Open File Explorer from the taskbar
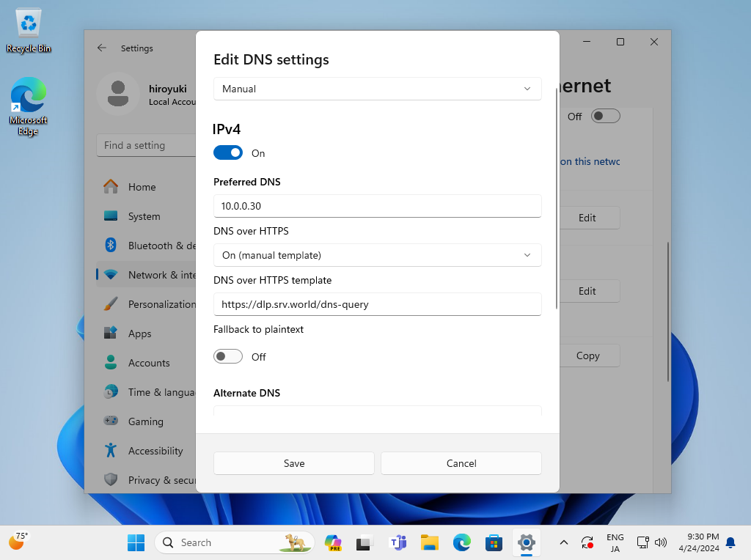Image resolution: width=751 pixels, height=560 pixels. 429,542
